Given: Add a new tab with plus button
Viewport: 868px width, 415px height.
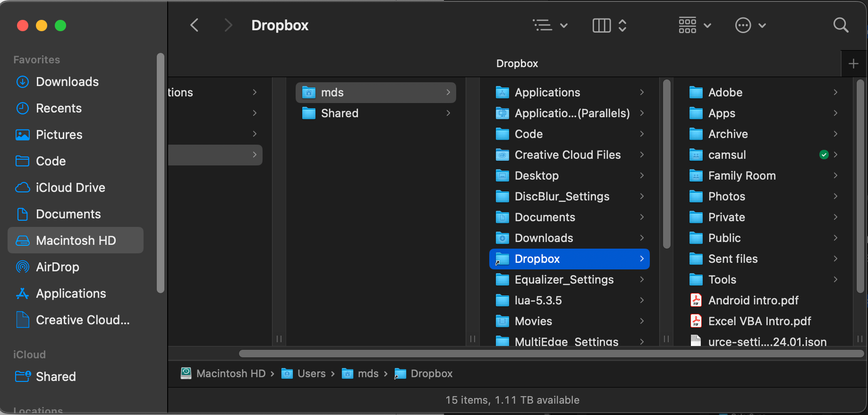Looking at the screenshot, I should 853,63.
